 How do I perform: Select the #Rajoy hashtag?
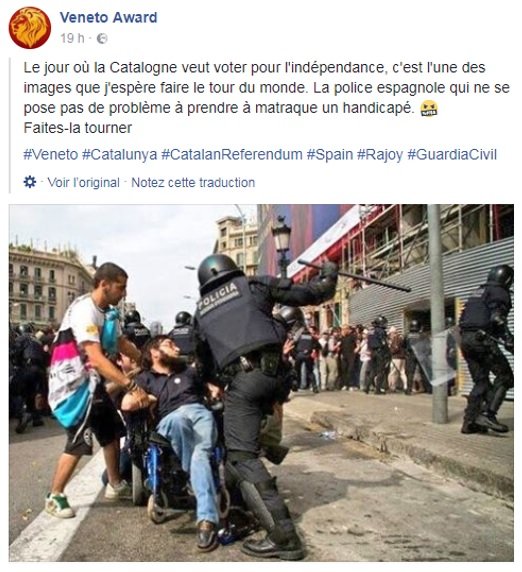pos(380,155)
